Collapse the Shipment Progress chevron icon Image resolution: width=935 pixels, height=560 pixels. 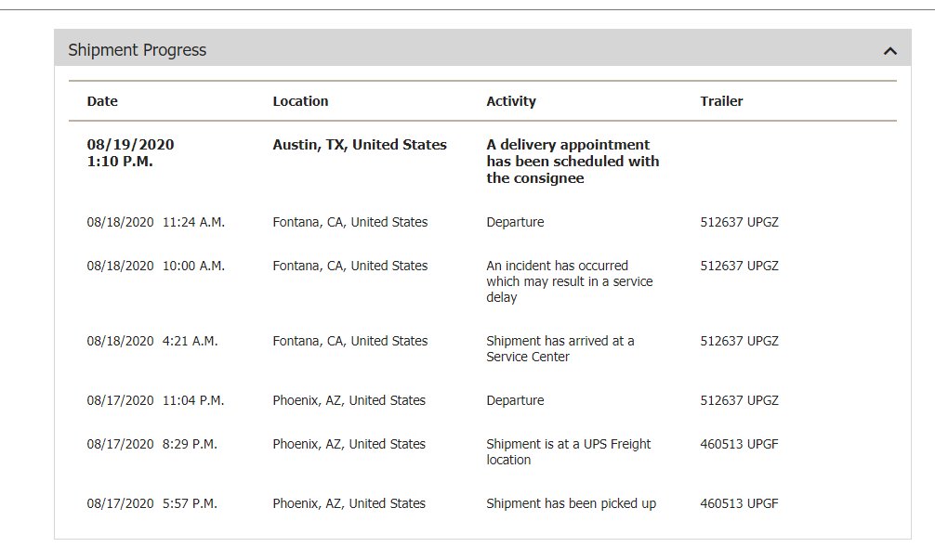click(889, 51)
